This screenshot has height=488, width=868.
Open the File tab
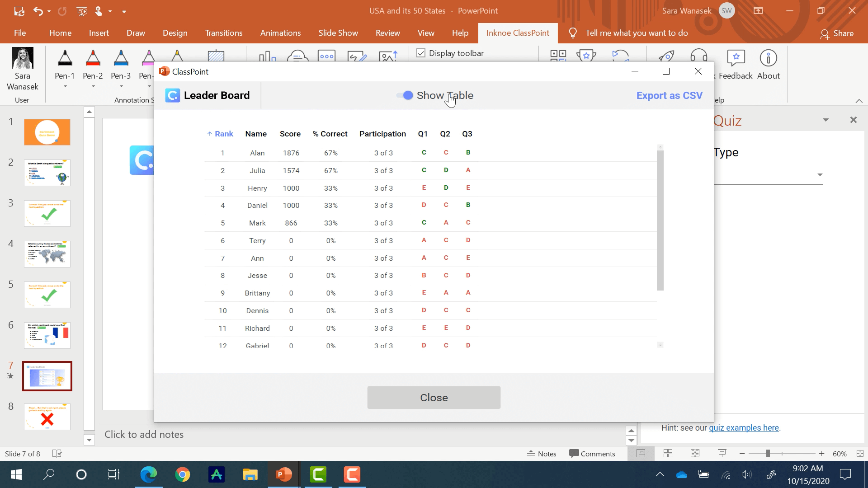20,33
